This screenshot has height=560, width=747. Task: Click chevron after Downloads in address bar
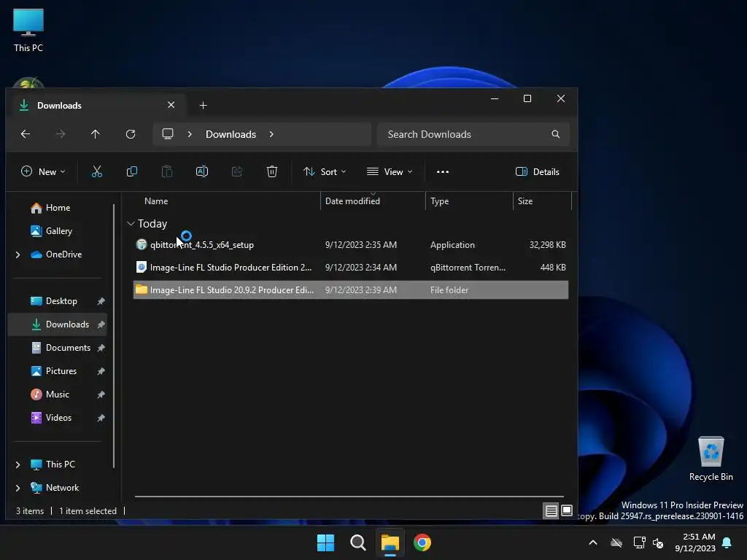271,134
